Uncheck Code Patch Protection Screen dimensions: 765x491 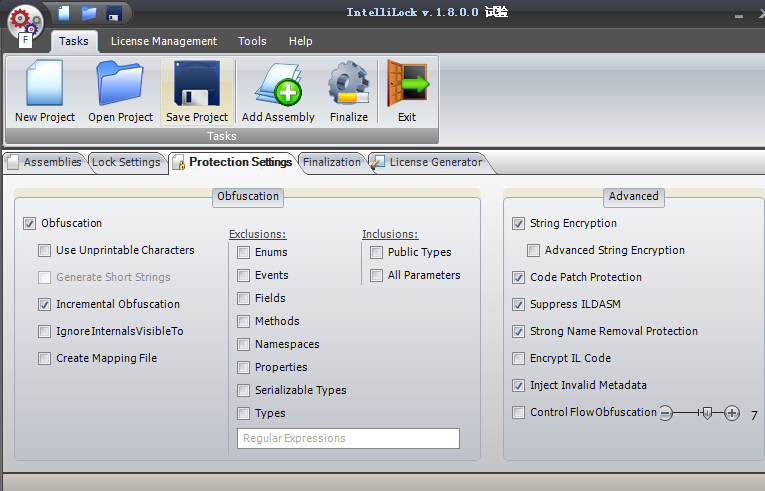click(519, 277)
